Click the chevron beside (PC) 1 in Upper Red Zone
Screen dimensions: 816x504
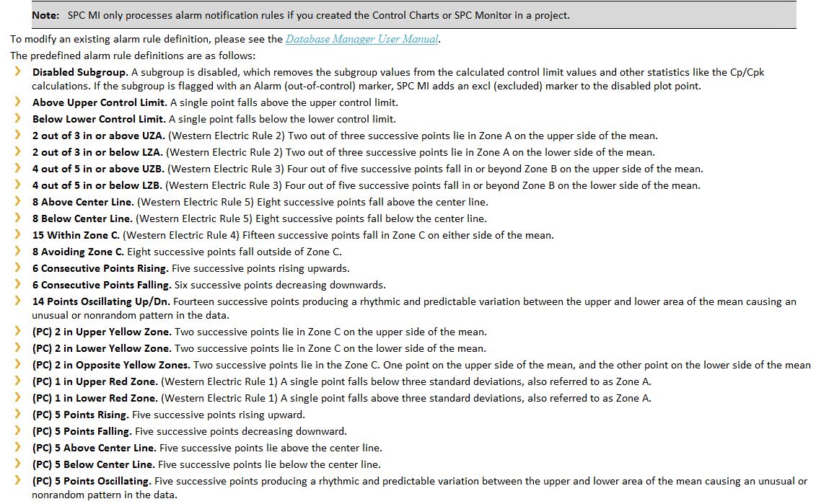[x=17, y=381]
